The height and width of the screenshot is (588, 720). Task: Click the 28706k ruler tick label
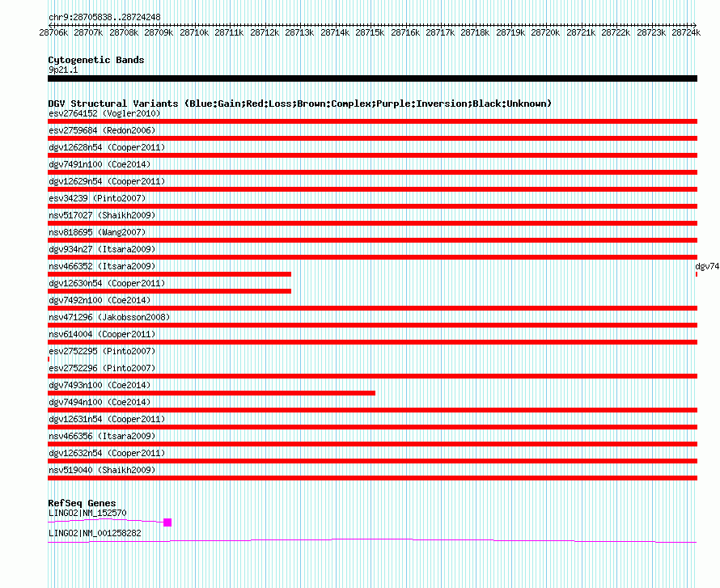click(x=53, y=32)
